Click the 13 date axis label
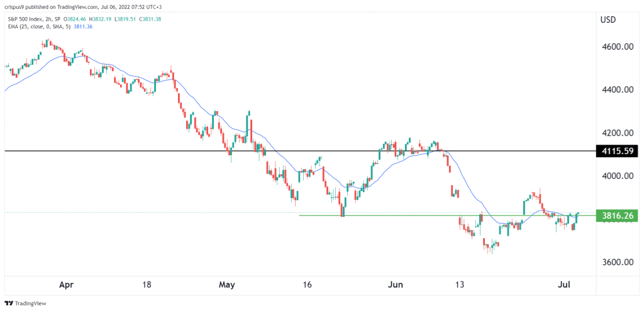This screenshot has width=644, height=311. (x=459, y=285)
